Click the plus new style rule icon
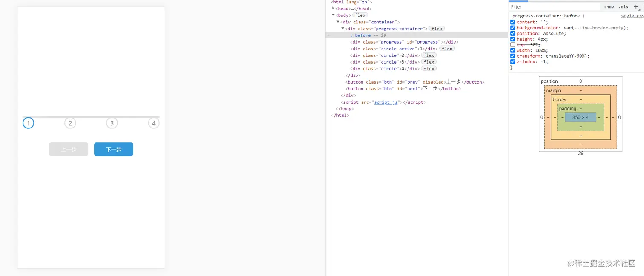644x276 pixels. (636, 7)
